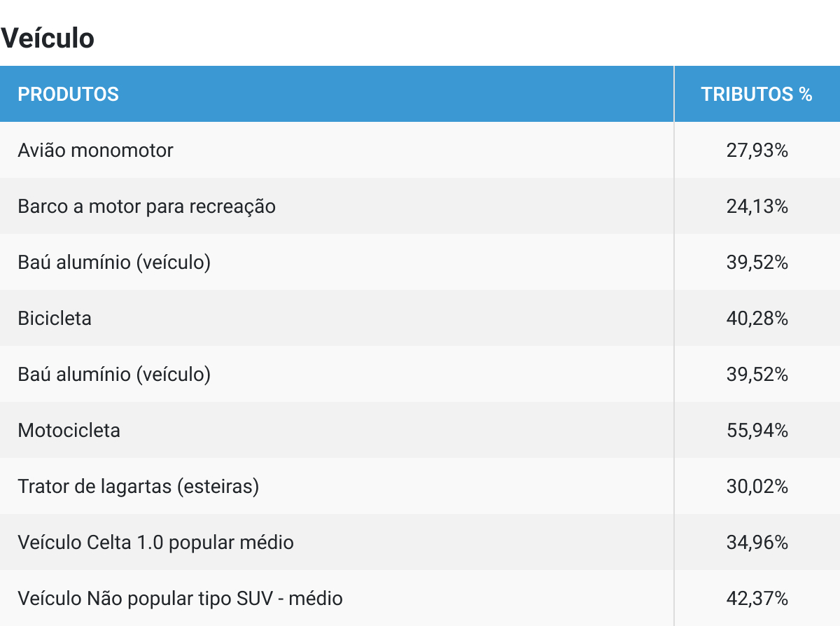Select the 30,02% tribute cell
Viewport: 840px width, 626px height.
(x=757, y=487)
